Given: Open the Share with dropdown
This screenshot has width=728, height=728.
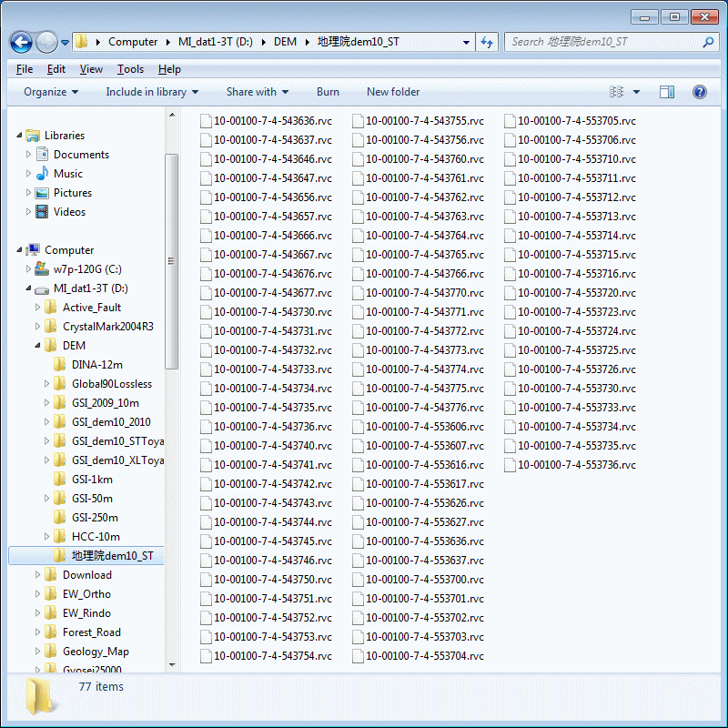Looking at the screenshot, I should point(258,92).
